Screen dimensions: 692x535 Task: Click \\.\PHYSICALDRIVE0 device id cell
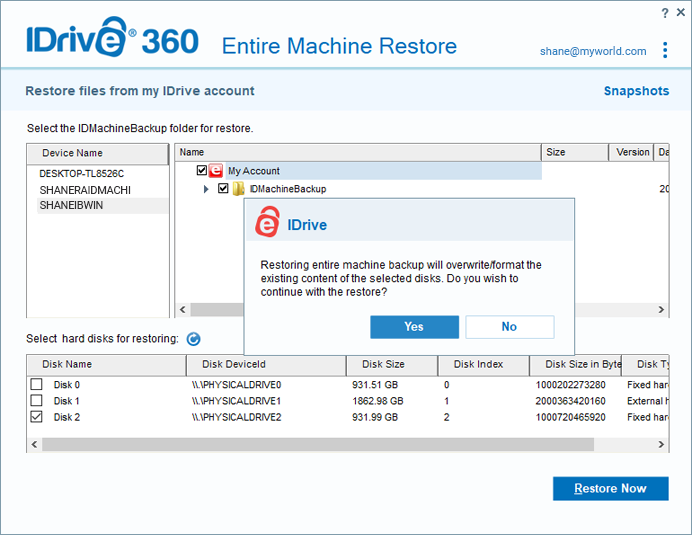pyautogui.click(x=236, y=385)
